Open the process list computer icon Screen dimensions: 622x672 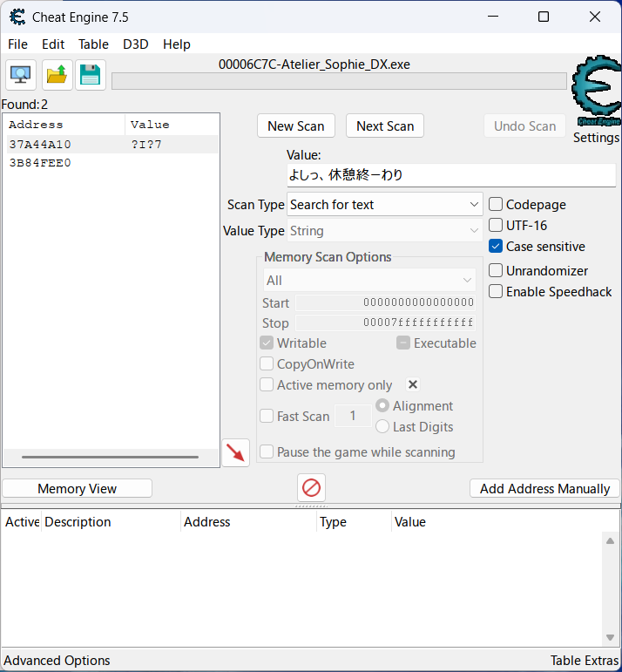coord(20,75)
